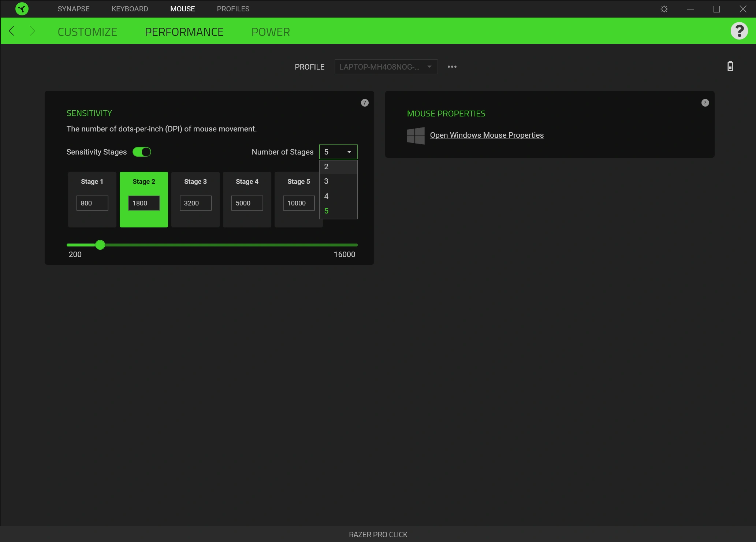Screen dimensions: 756x542
Task: Choose 3 from the stages list
Action: (x=338, y=181)
